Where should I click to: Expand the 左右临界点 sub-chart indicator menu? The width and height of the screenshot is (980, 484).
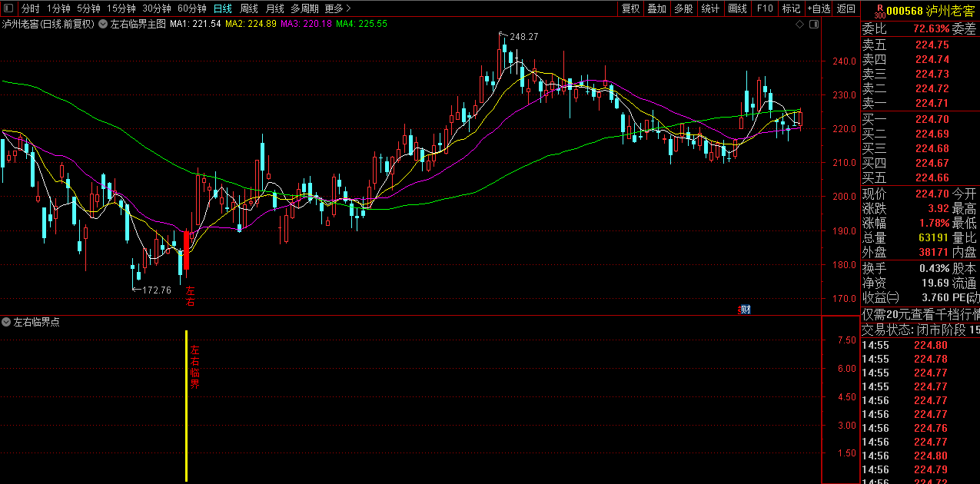[x=7, y=322]
